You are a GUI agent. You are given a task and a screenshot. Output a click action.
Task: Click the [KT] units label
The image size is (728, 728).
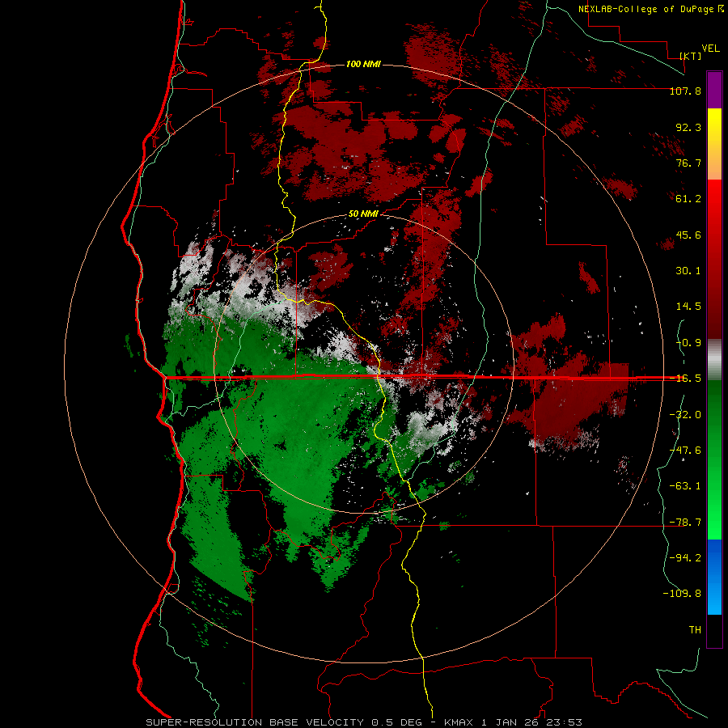[x=691, y=56]
